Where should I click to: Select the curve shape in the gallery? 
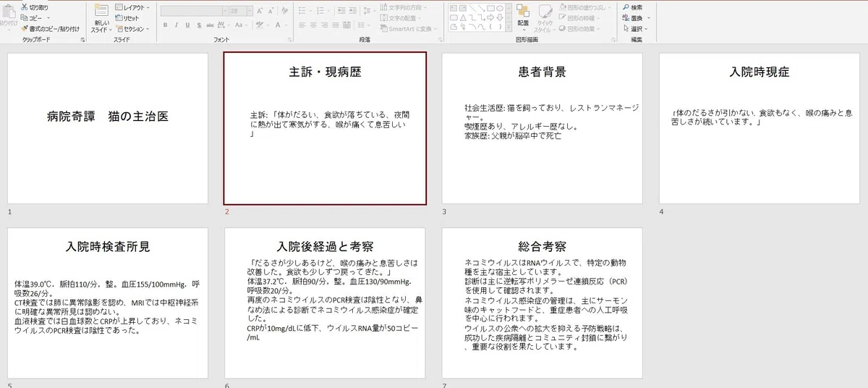[481, 27]
